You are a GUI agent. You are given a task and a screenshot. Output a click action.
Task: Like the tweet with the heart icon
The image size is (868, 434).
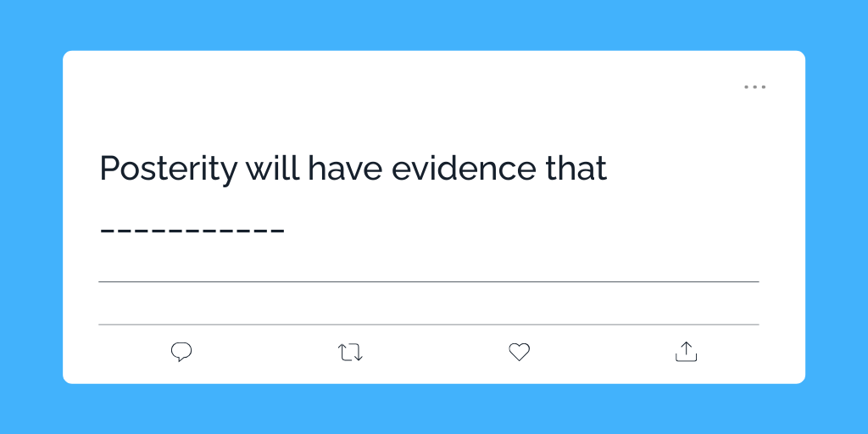click(x=519, y=352)
